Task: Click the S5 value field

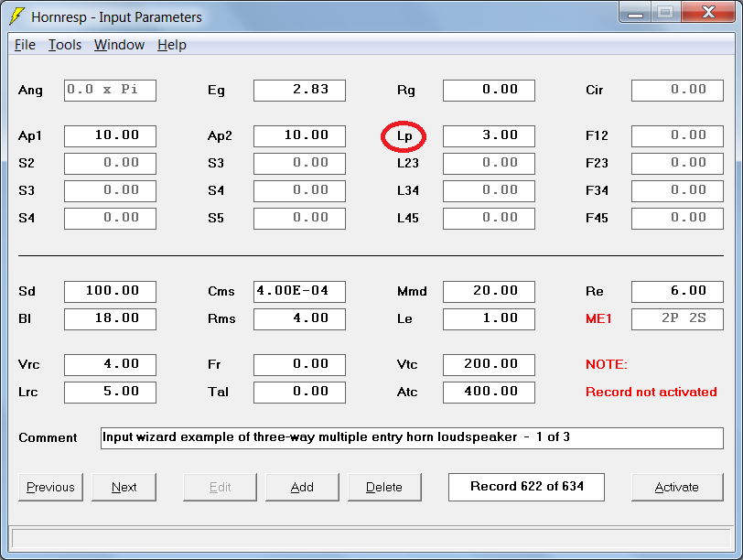Action: click(x=299, y=219)
